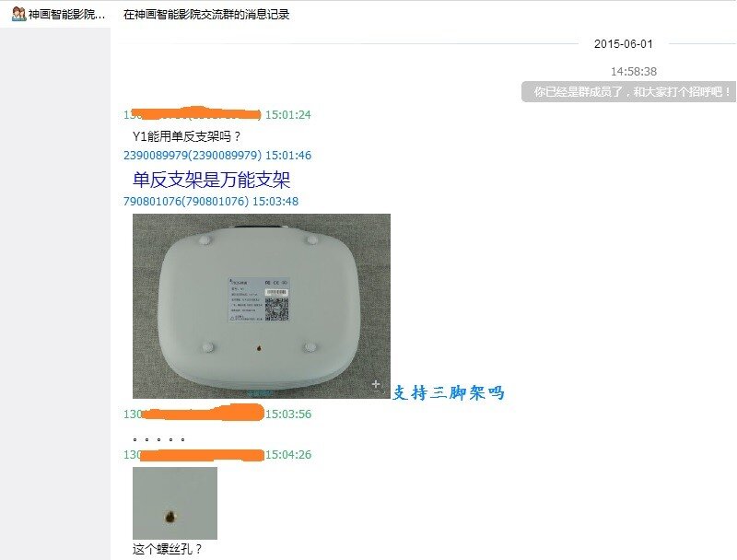Click the 这个螺丝孔 message text

pyautogui.click(x=168, y=549)
